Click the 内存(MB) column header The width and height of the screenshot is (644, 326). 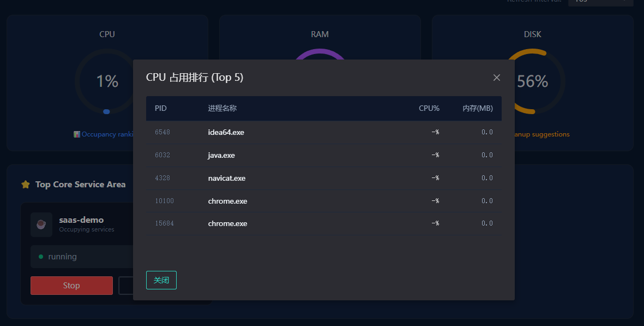pyautogui.click(x=478, y=108)
